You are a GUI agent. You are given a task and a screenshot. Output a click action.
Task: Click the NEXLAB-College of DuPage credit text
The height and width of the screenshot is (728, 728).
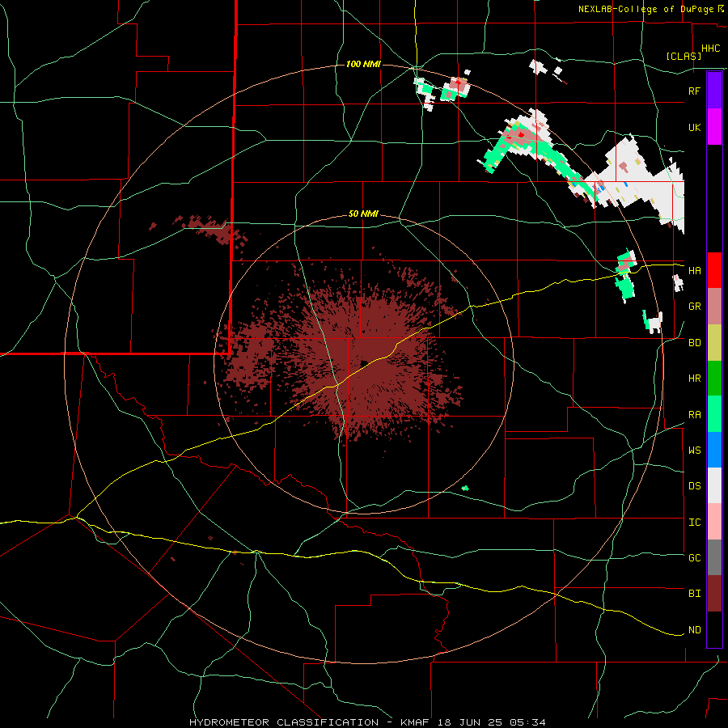(x=646, y=9)
